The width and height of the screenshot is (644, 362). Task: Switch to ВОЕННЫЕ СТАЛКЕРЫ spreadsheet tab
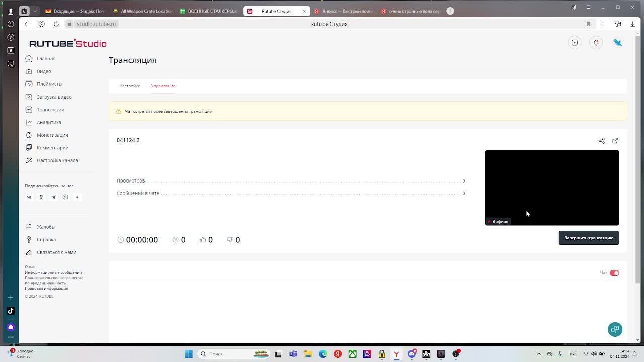point(209,11)
